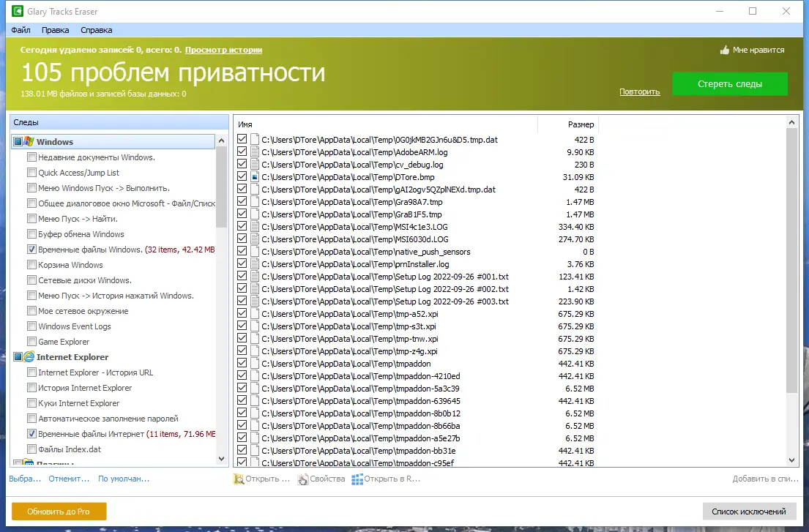Screen dimensions: 809x532
Task: Click the file icon of MSI4c1e3.LOG
Action: [254, 227]
